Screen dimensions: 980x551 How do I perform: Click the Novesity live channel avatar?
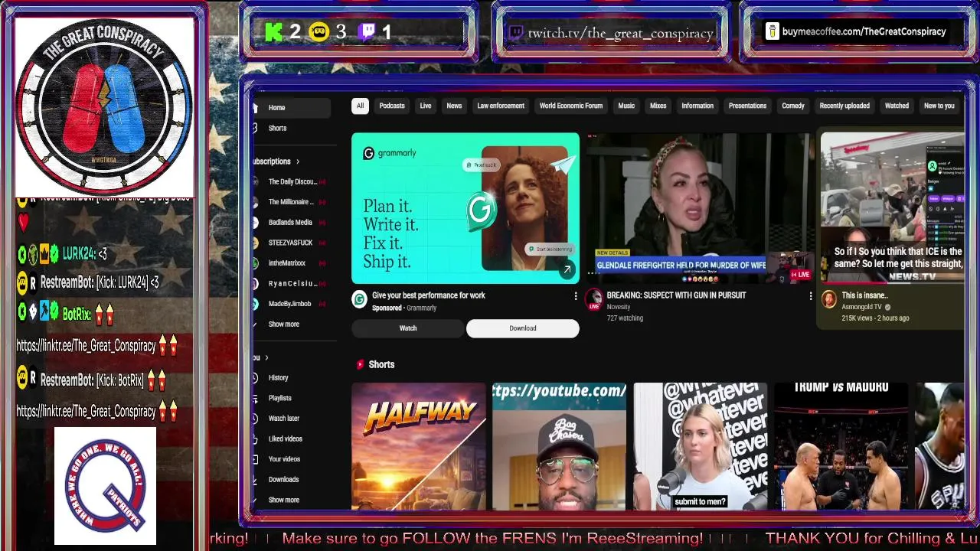(594, 299)
